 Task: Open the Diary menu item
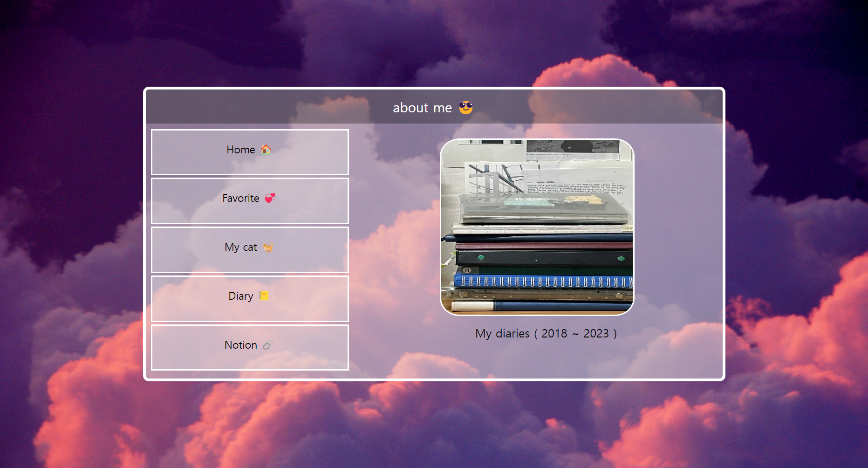(250, 299)
